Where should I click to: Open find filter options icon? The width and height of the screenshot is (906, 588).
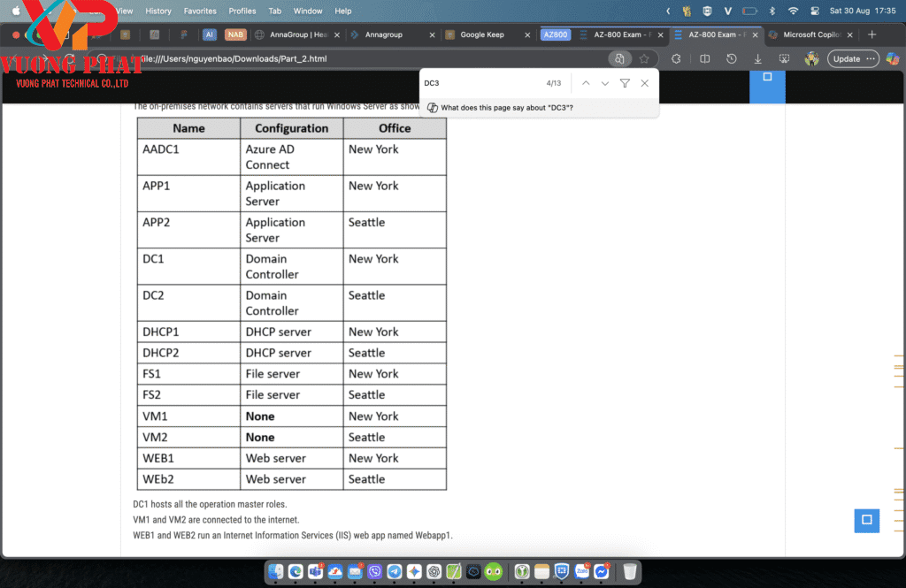(x=625, y=83)
